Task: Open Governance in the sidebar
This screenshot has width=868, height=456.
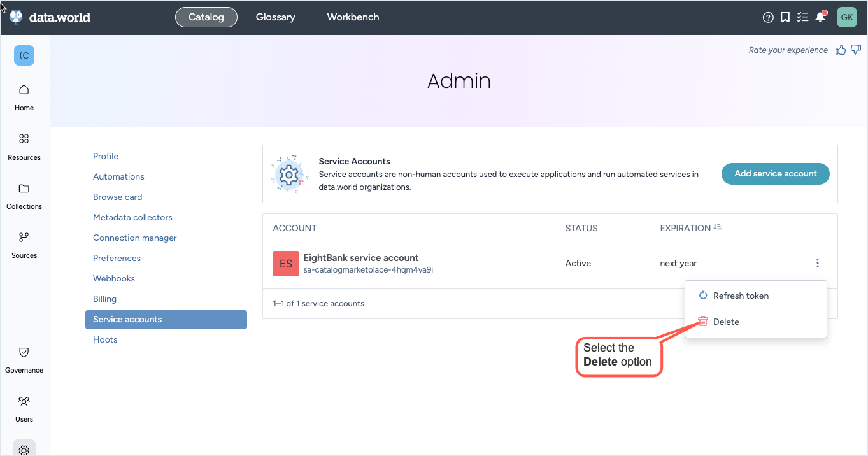Action: (x=24, y=359)
